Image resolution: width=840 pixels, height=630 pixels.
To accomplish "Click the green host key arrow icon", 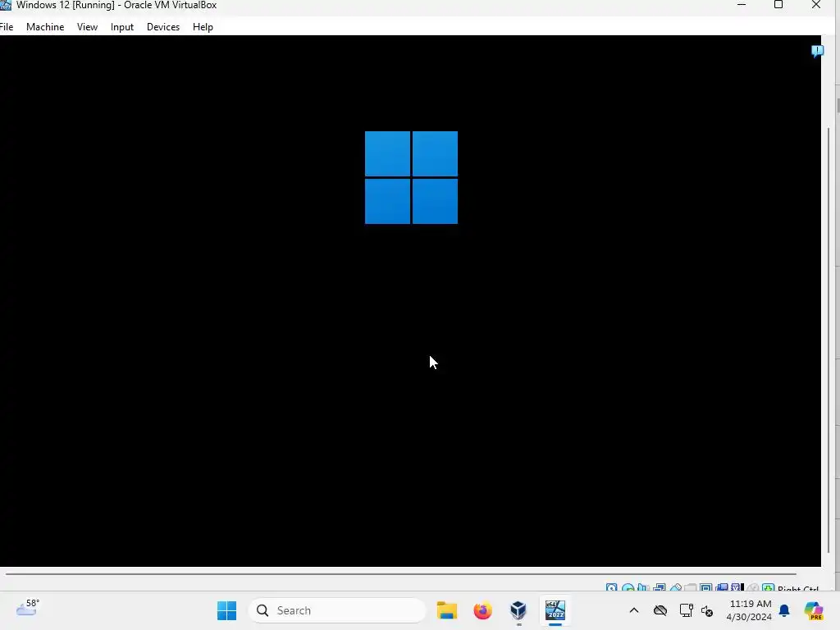I will click(768, 587).
